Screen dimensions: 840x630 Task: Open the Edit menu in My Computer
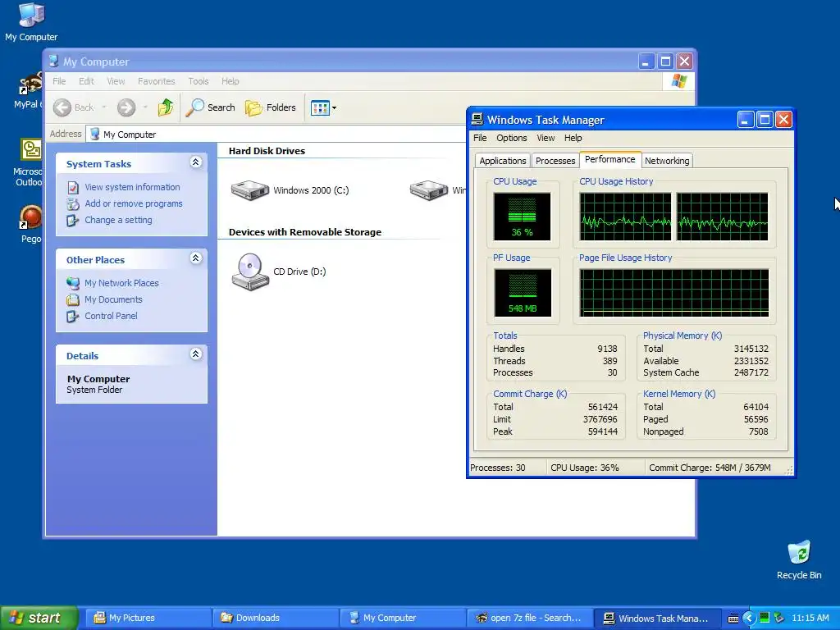pyautogui.click(x=86, y=81)
